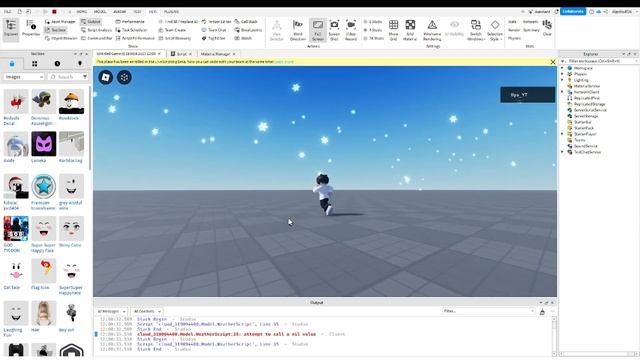
Task: Switch to the Material Manager tab
Action: click(215, 54)
